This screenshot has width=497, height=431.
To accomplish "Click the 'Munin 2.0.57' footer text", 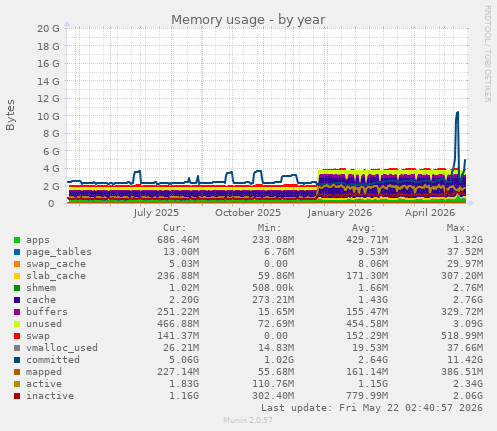I will [248, 420].
